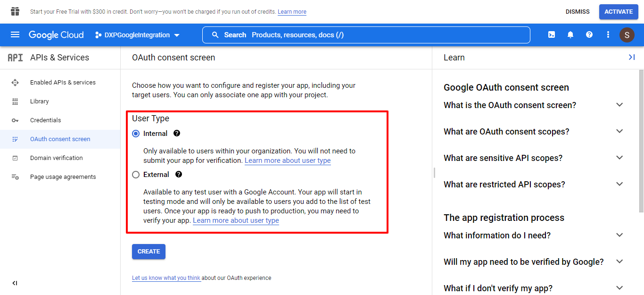The width and height of the screenshot is (644, 295).
Task: Open the hamburger navigation menu
Action: (15, 35)
